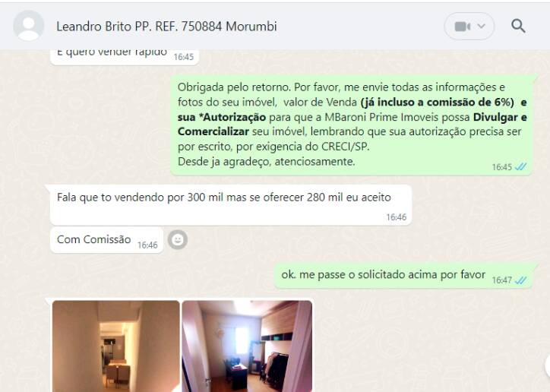Click the long 'Obrigada pelo retorno' message
This screenshot has height=392, width=550.
pyautogui.click(x=352, y=125)
